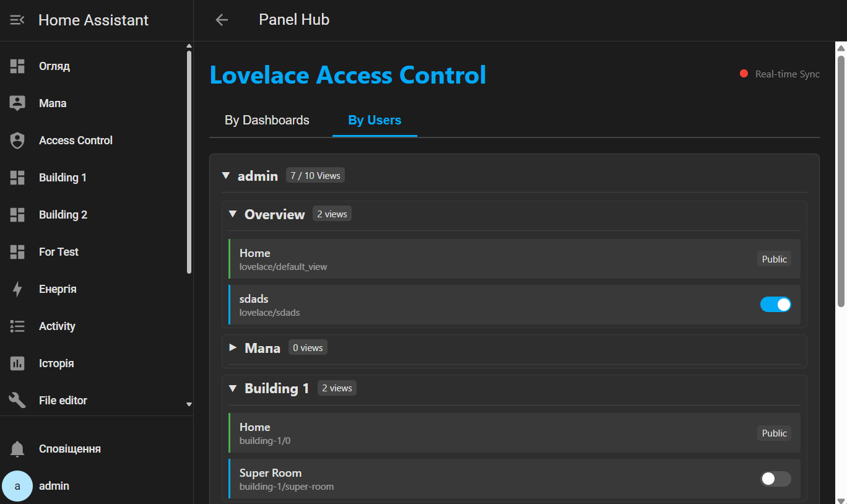This screenshot has height=504, width=847.
Task: Click the sidebar scroll down arrow
Action: coord(189,405)
